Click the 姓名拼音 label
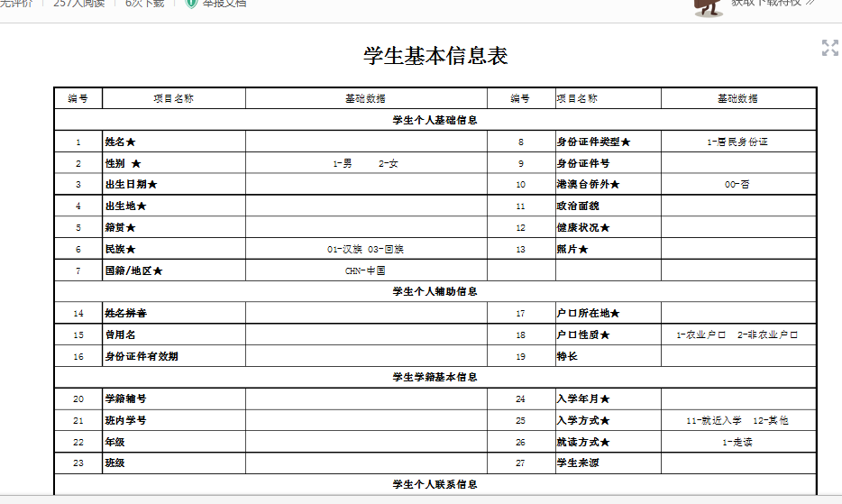The width and height of the screenshot is (842, 504). click(125, 313)
